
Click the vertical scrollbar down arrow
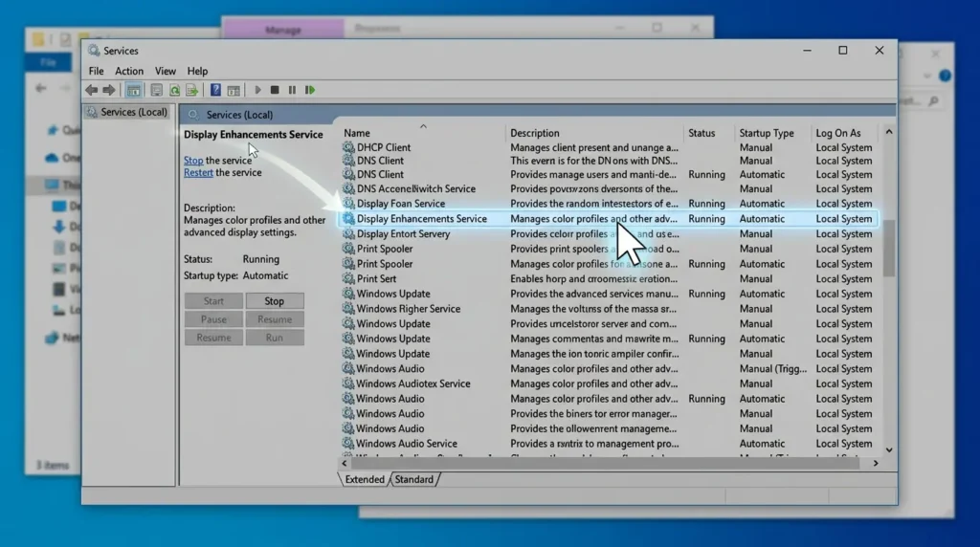point(889,449)
